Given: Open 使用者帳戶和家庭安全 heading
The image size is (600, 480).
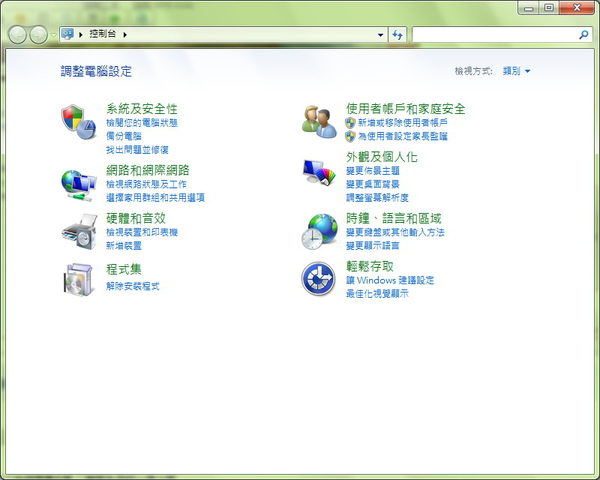Looking at the screenshot, I should pos(406,109).
